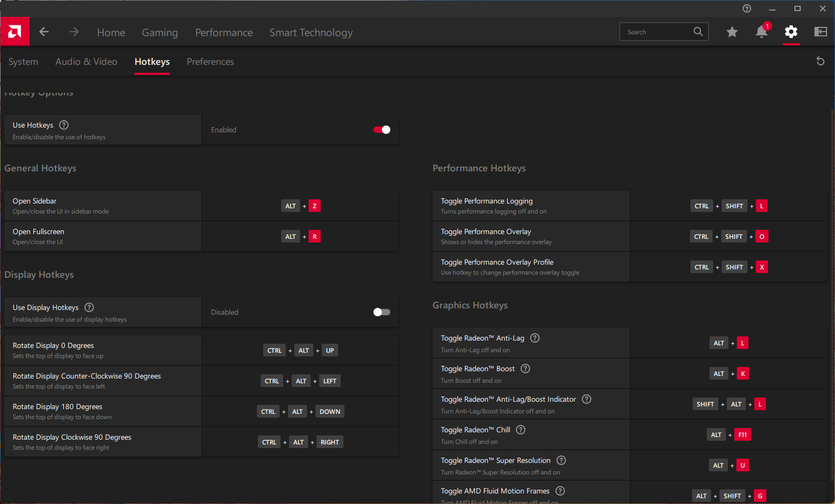Viewport: 835px width, 504px height.
Task: Click the Toggle Performance Logging label
Action: point(487,201)
